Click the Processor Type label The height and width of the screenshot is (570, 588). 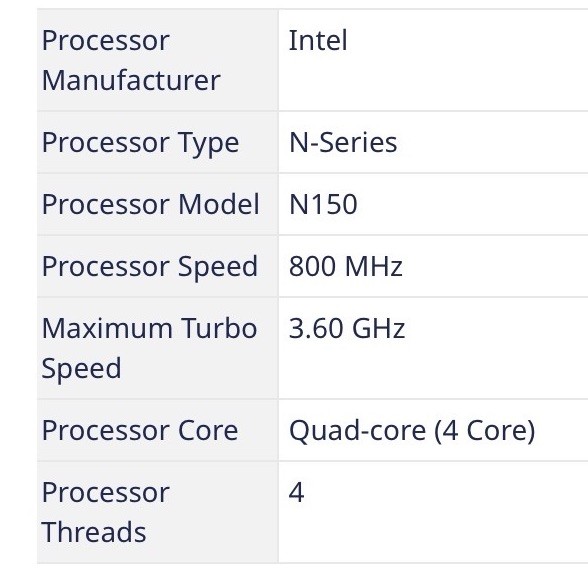(140, 143)
